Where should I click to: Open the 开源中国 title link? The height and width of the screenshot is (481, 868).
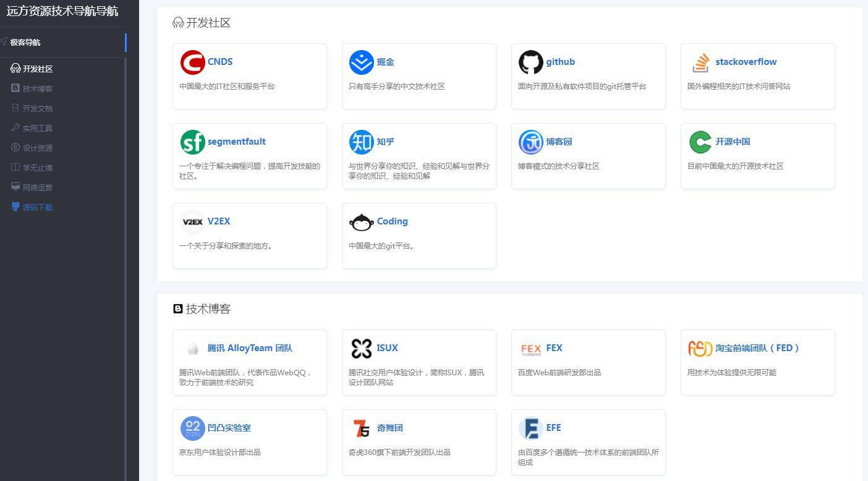(x=733, y=142)
